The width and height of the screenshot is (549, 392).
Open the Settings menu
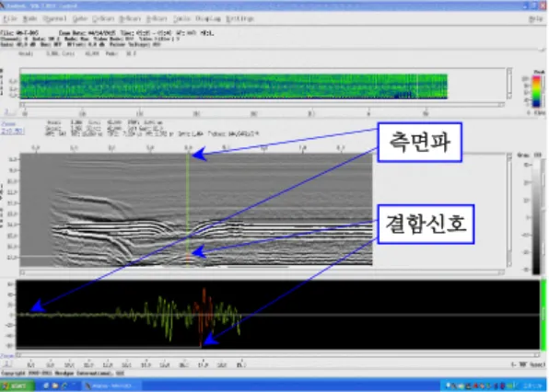239,18
